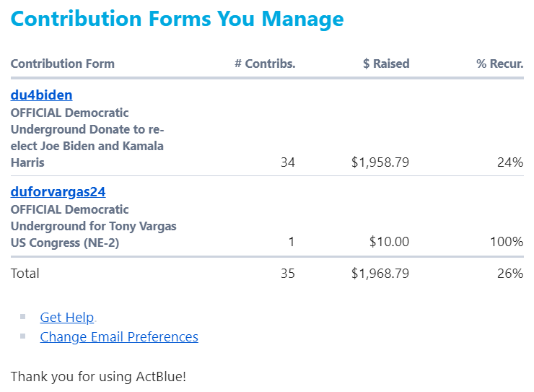534x392 pixels.
Task: Click the $10.00 raised amount
Action: [390, 242]
